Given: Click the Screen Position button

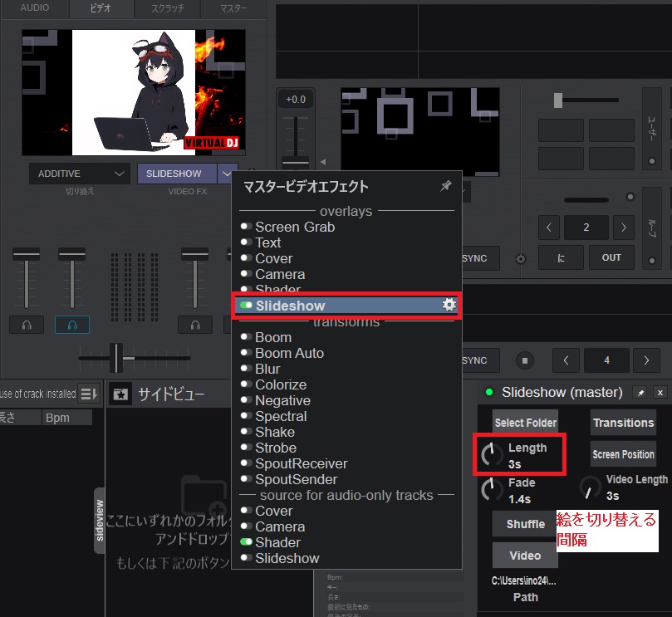Looking at the screenshot, I should tap(624, 454).
